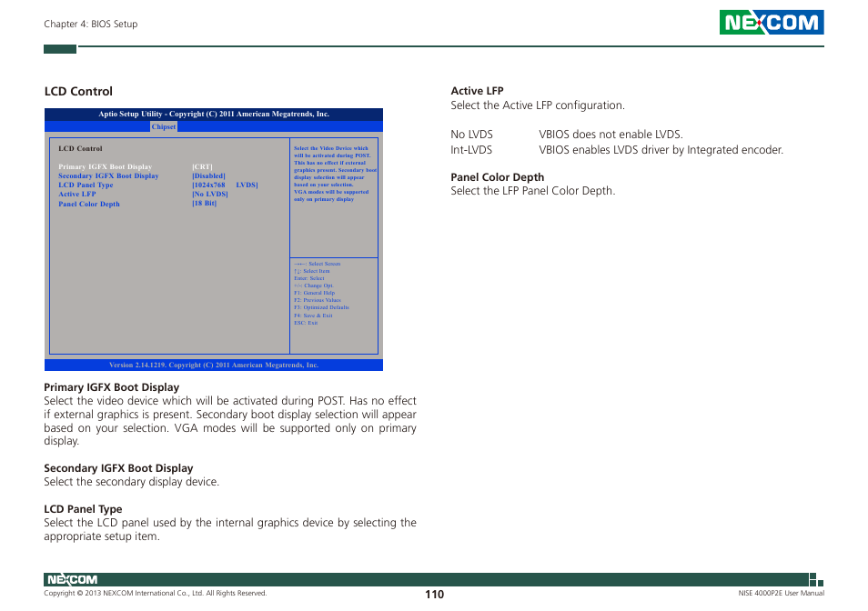Click 'Select the LFP Panel Color Depth.' sentence

[533, 191]
